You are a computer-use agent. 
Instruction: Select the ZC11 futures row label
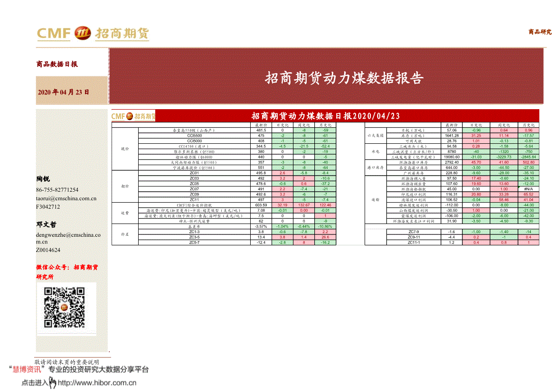[x=194, y=199]
